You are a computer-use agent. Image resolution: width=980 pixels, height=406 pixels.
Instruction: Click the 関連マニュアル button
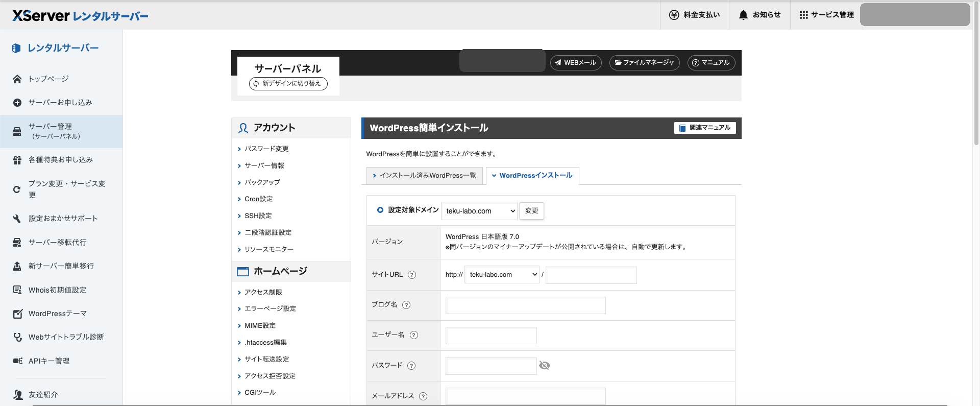(705, 128)
